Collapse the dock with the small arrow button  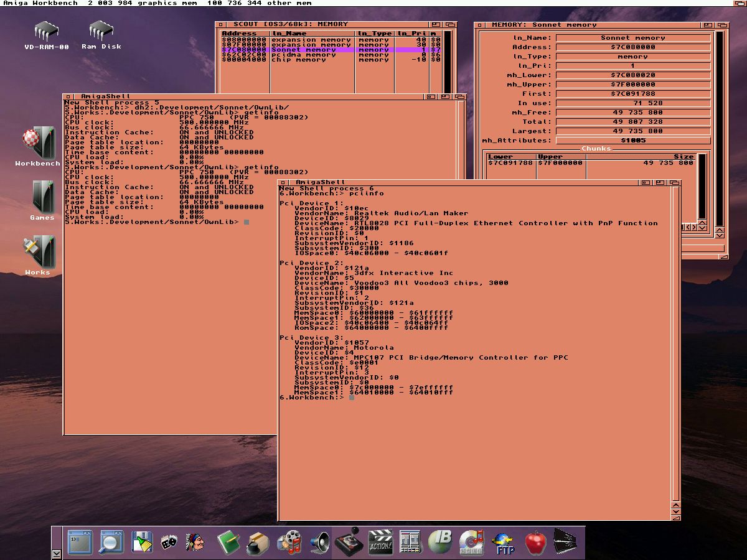coord(57,553)
